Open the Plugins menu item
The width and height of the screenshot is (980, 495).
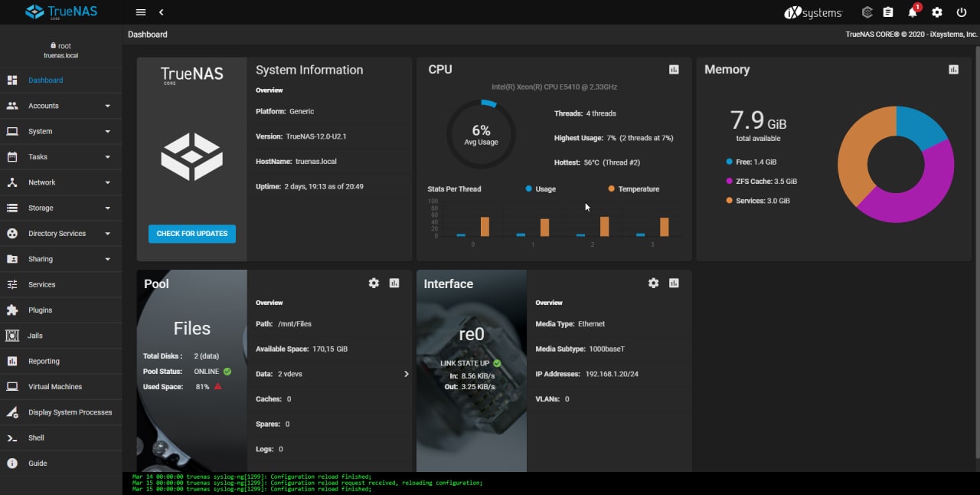coord(61,310)
